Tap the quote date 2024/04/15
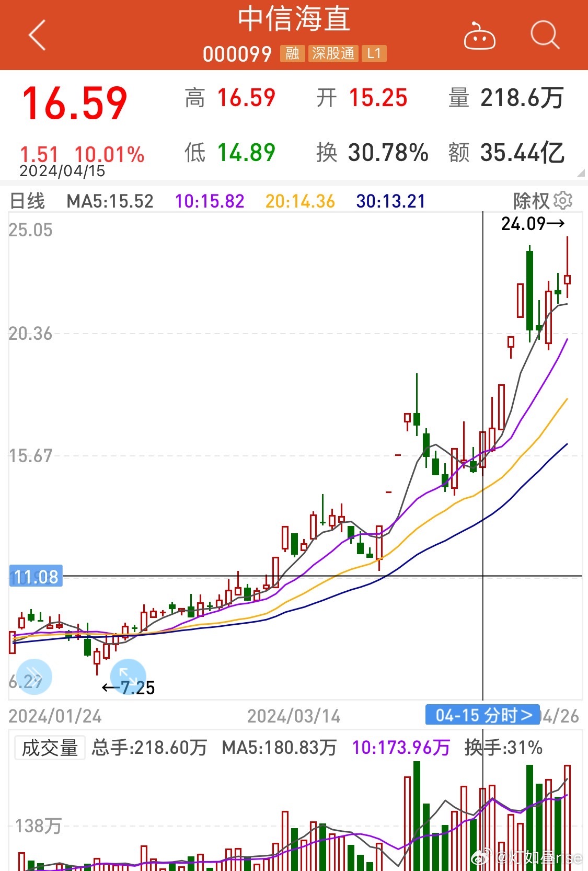Screen dimensions: 588x871 (62, 171)
